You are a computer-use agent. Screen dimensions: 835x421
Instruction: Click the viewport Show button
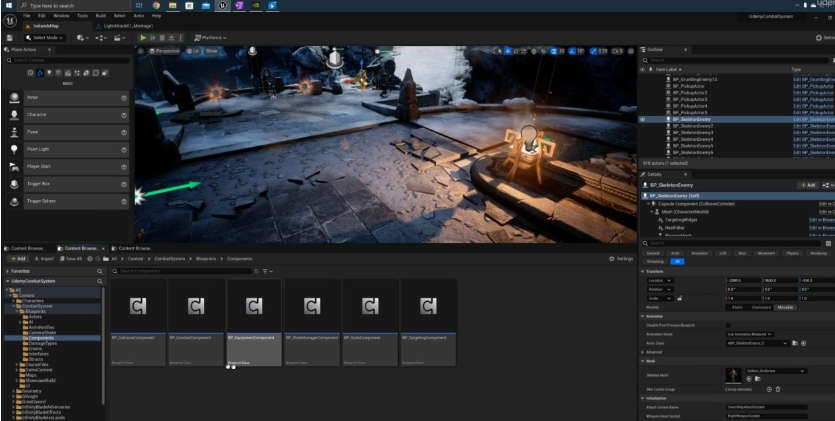click(211, 51)
